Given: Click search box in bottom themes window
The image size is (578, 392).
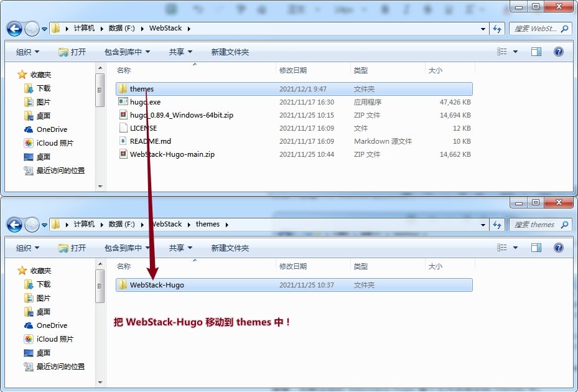Looking at the screenshot, I should pos(541,225).
